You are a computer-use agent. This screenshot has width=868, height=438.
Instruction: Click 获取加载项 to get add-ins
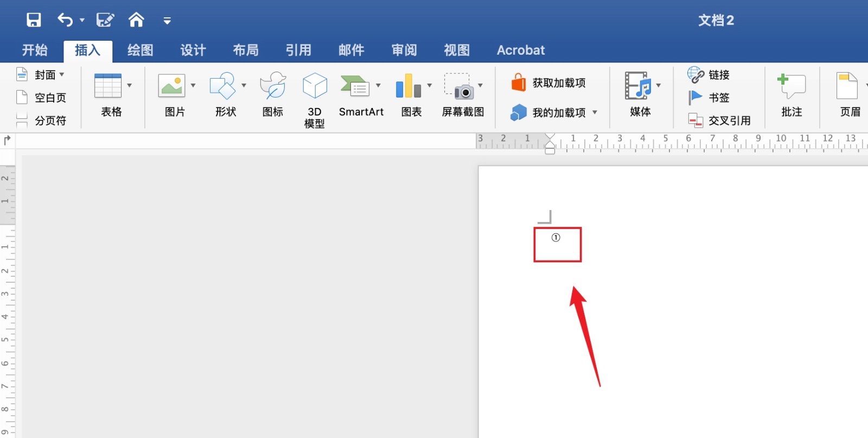tap(548, 82)
